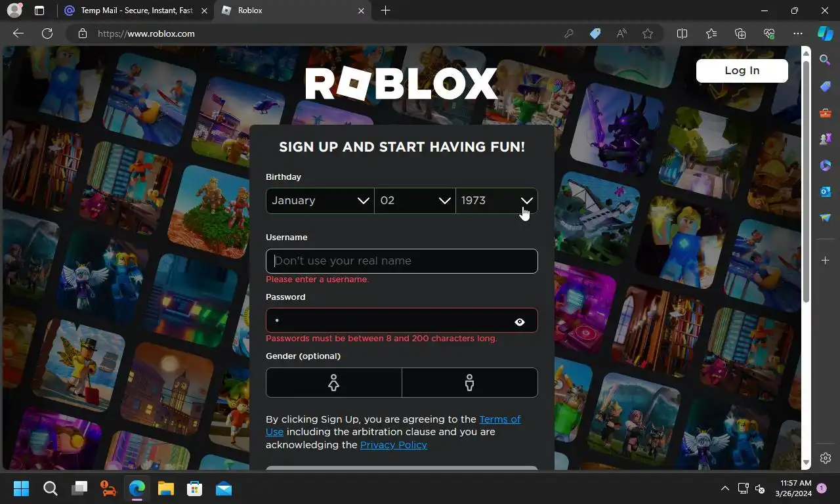Open sidebar Shopping tag icon
Viewport: 840px width, 504px height.
tap(826, 87)
